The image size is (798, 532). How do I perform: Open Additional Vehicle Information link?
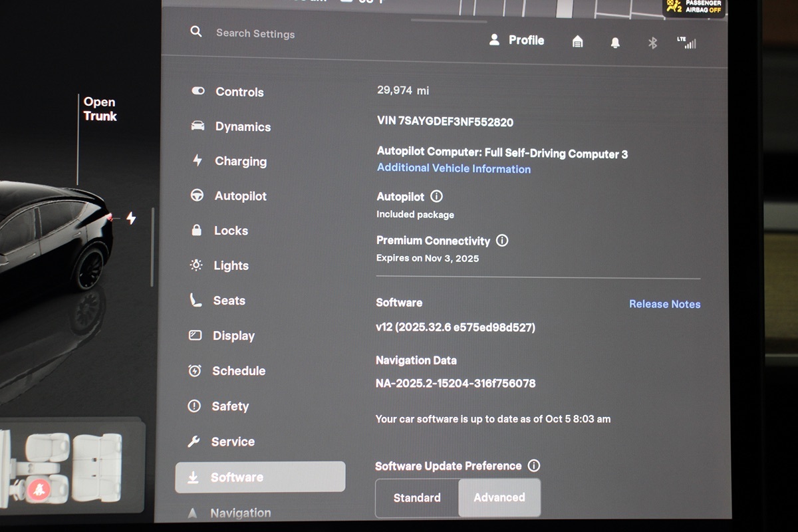pyautogui.click(x=454, y=168)
